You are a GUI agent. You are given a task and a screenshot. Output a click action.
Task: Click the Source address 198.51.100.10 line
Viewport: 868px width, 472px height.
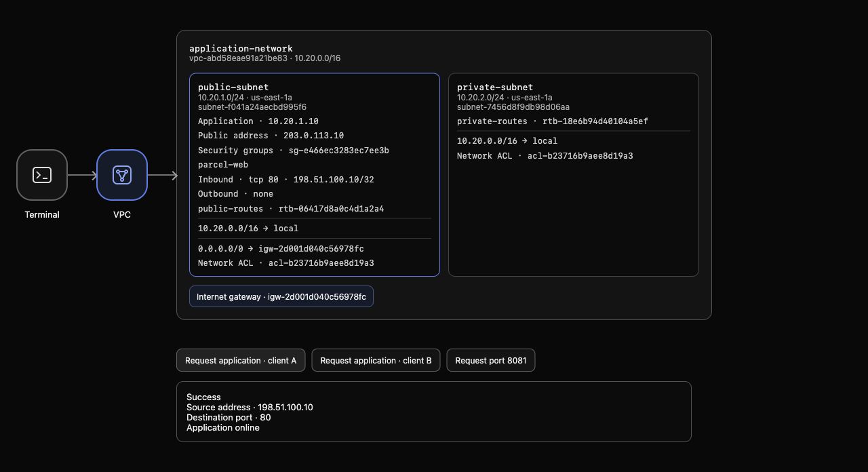tap(250, 408)
